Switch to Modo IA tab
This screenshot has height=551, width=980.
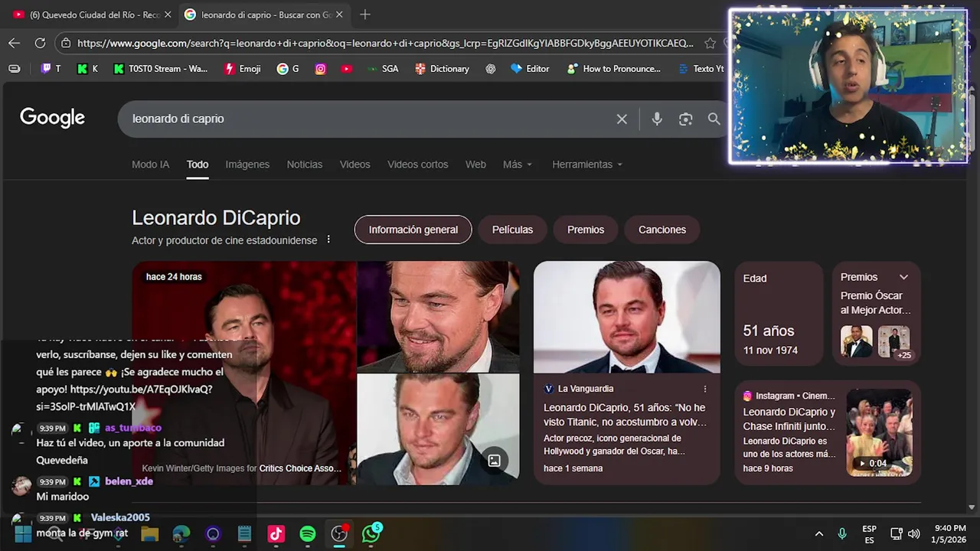[150, 165]
